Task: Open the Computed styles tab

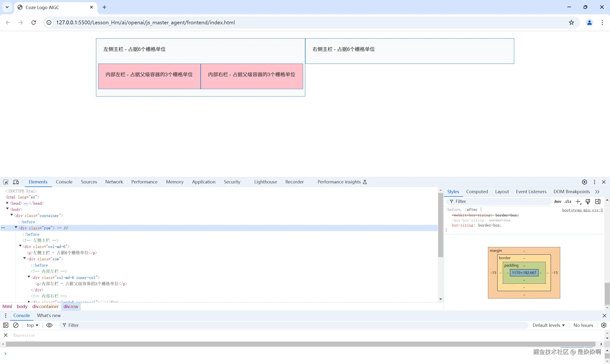Action: pos(477,192)
